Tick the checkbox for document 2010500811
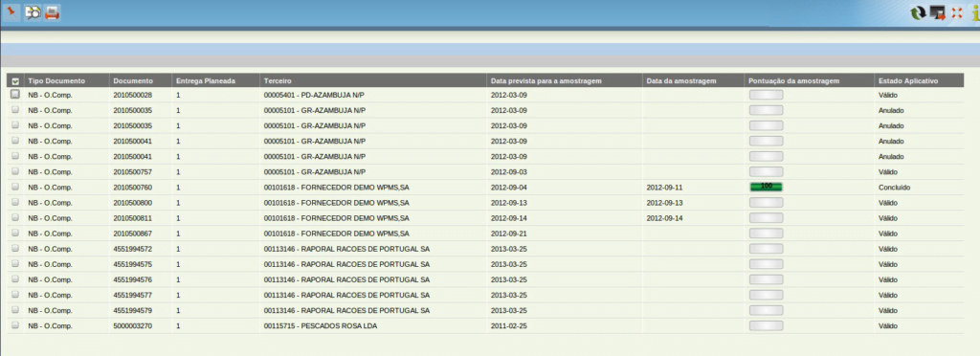 click(15, 218)
